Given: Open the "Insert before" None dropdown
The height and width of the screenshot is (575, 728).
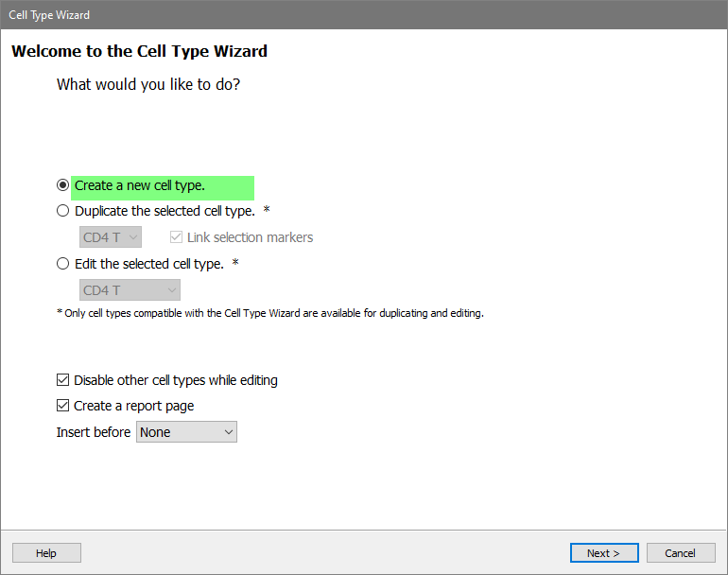Looking at the screenshot, I should [x=186, y=432].
